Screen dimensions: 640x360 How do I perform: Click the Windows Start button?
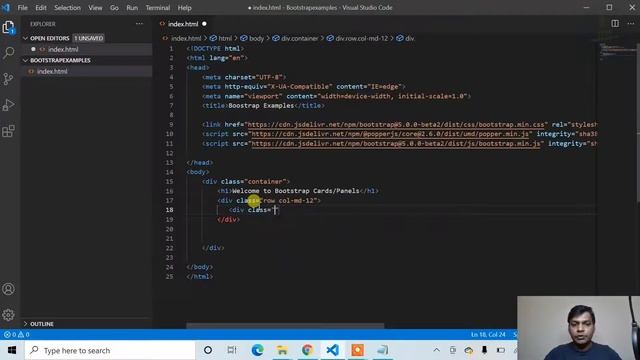pyautogui.click(x=12, y=350)
